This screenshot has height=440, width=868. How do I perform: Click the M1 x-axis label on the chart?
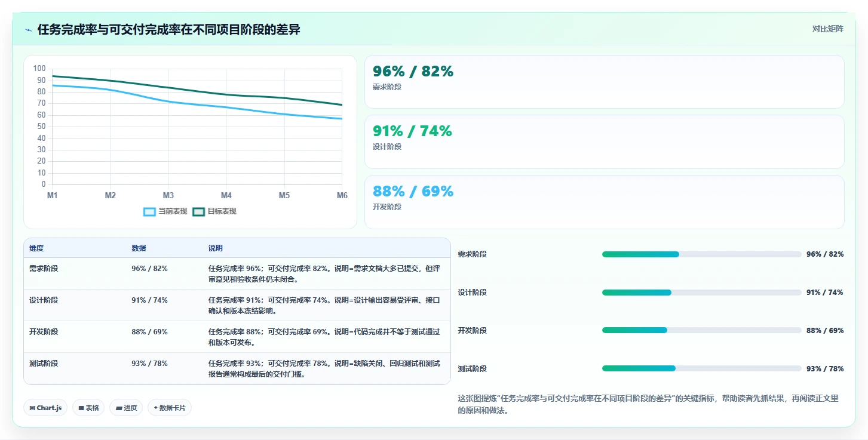[x=52, y=195]
